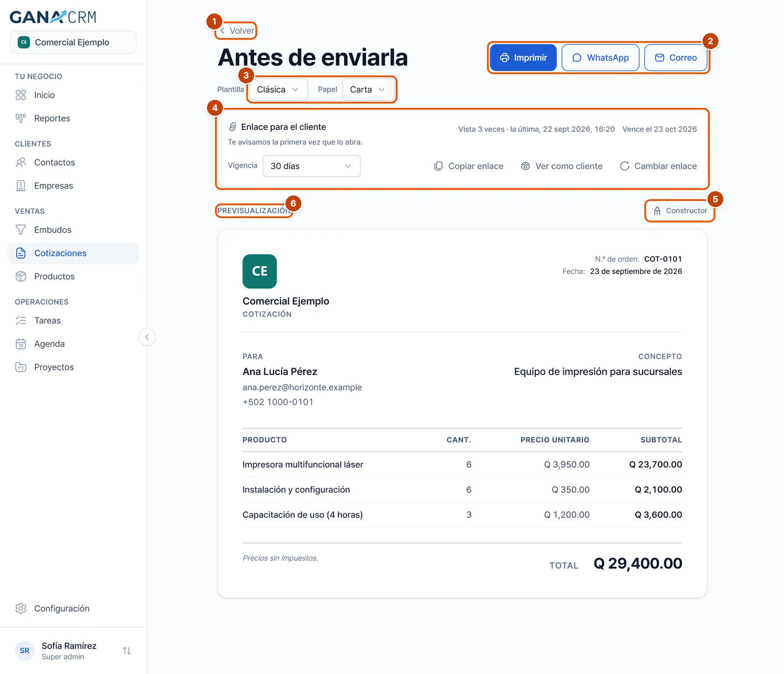Click the Agenda calendar icon
784x674 pixels.
pos(21,344)
